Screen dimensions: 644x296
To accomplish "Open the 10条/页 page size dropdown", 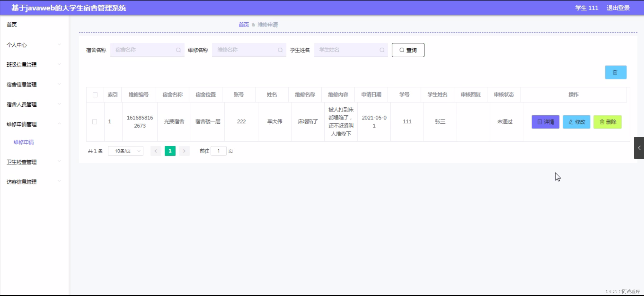I will (x=126, y=151).
